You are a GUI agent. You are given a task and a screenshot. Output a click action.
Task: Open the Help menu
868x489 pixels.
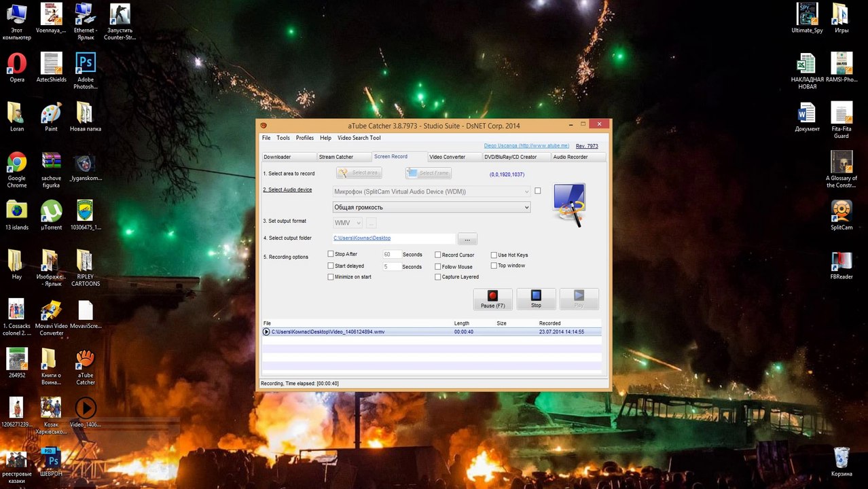click(326, 138)
